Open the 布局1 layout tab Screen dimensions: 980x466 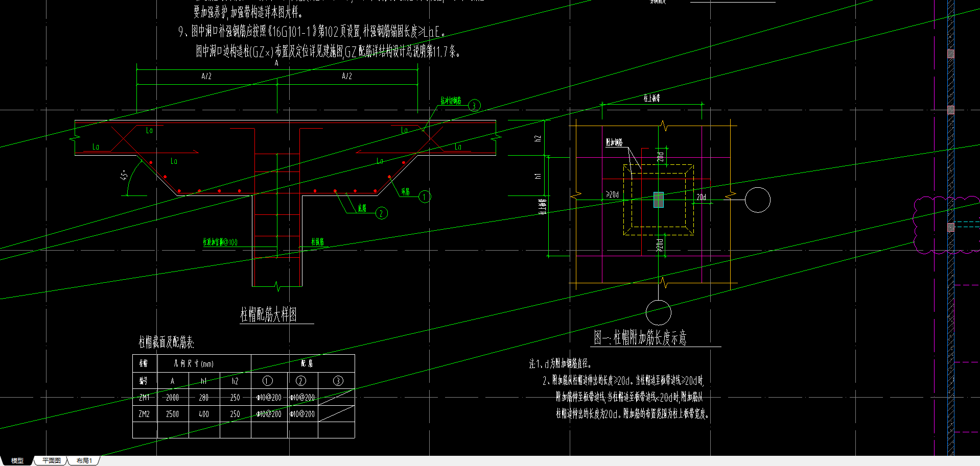(x=84, y=460)
